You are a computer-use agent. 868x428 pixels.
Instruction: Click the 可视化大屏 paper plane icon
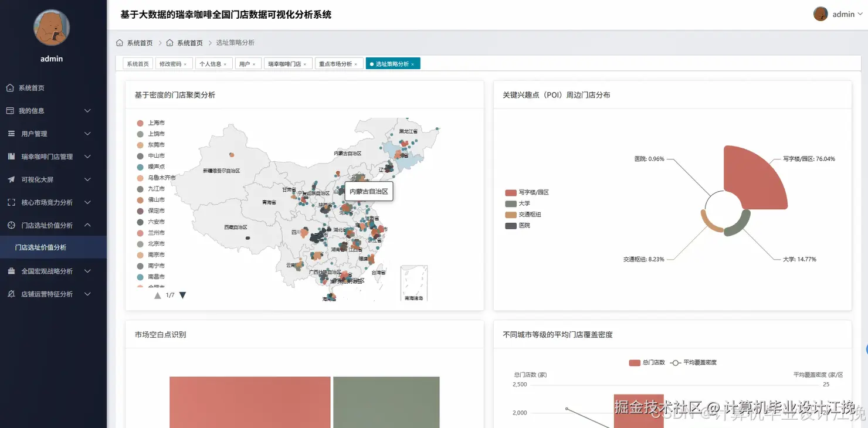11,179
